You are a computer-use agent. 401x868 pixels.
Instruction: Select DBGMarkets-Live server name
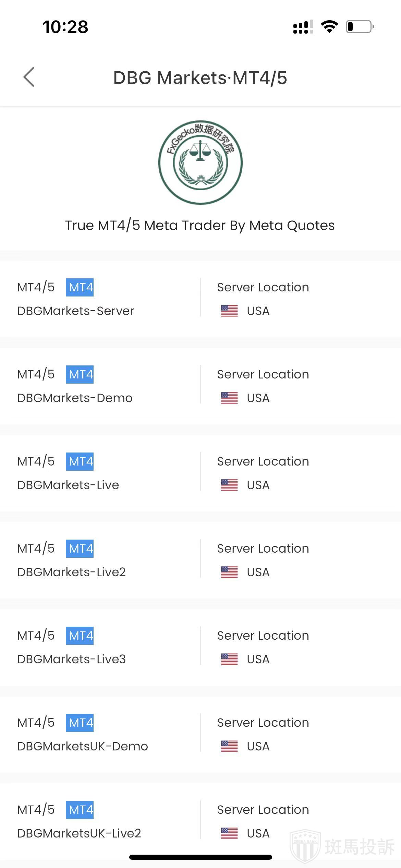click(x=68, y=485)
